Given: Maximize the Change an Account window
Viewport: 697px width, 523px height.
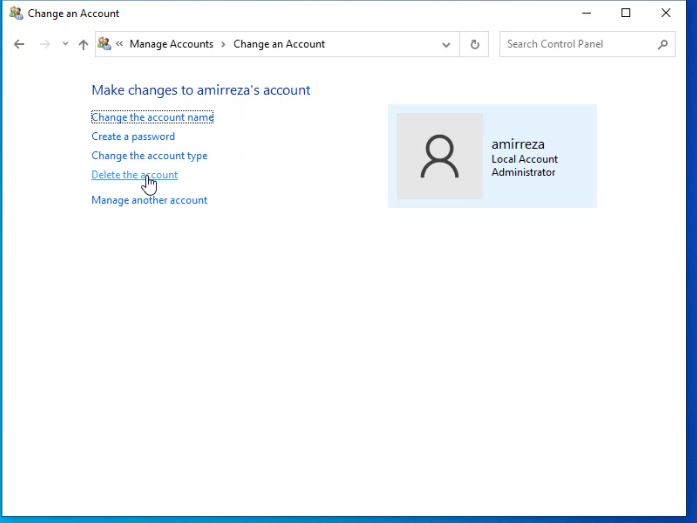Looking at the screenshot, I should tap(625, 13).
